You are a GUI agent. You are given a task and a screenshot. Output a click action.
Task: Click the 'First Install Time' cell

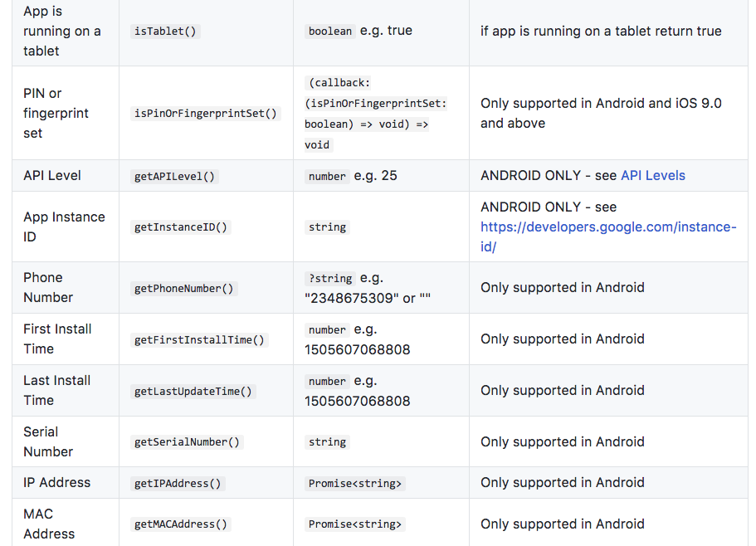click(66, 339)
